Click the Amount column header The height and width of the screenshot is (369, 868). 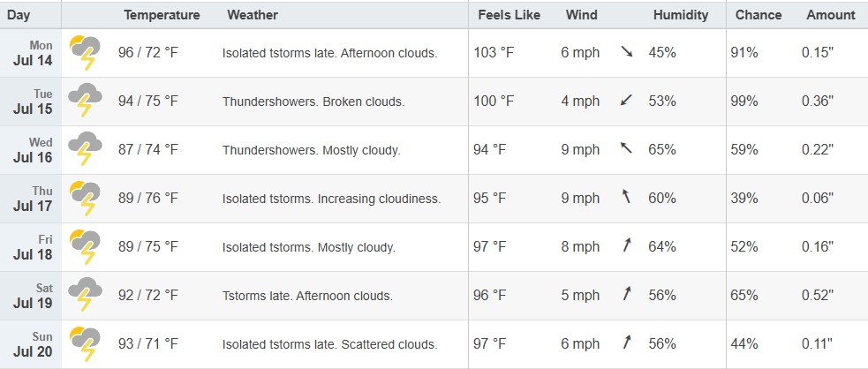(x=830, y=15)
